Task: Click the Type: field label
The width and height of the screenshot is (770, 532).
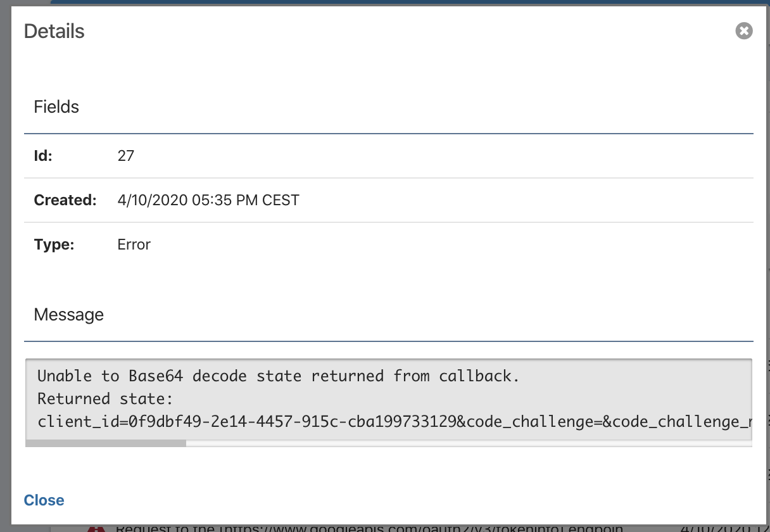Action: tap(54, 244)
